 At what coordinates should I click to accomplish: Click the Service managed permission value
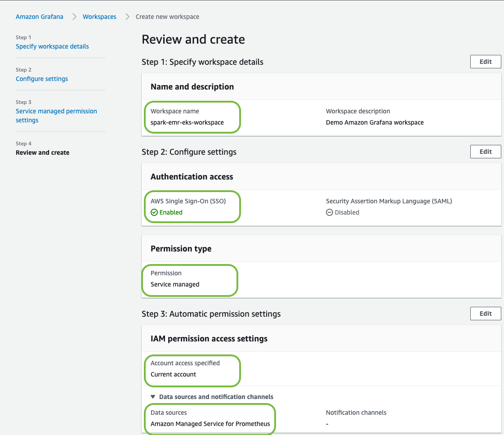pyautogui.click(x=175, y=284)
